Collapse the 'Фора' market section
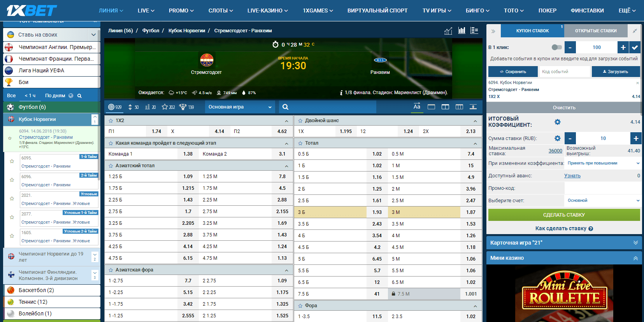Viewport: 644px width, 322px height. pyautogui.click(x=475, y=306)
